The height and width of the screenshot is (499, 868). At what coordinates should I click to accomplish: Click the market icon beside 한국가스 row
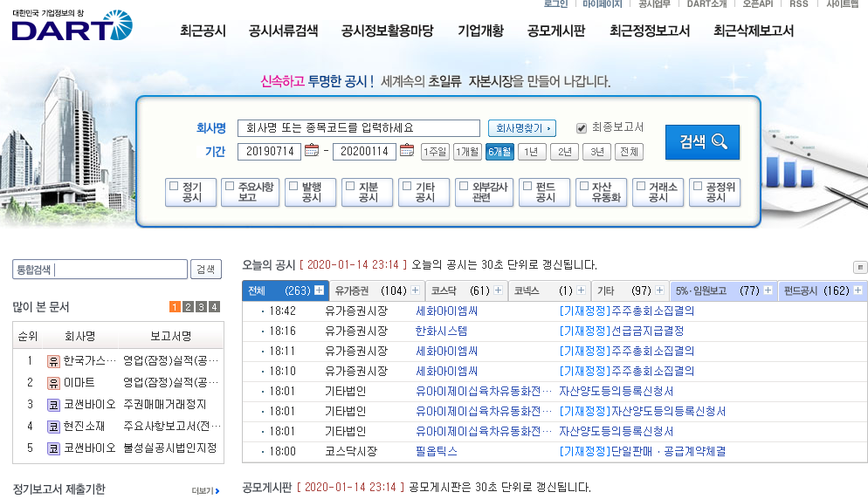53,362
